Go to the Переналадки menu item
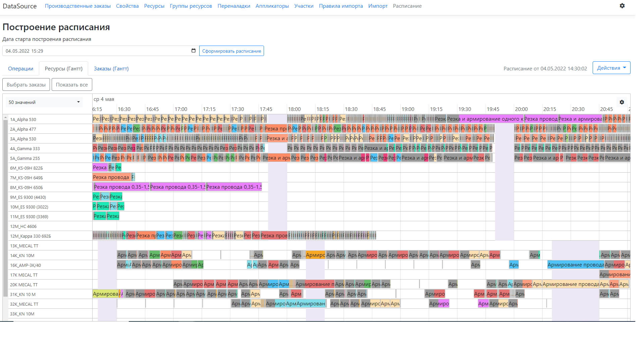This screenshot has height=362, width=644. pyautogui.click(x=234, y=6)
